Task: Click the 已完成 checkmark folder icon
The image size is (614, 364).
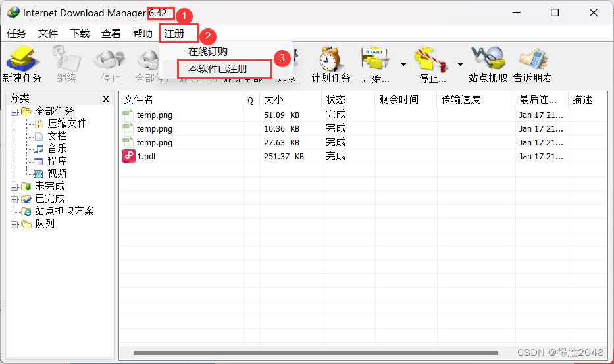Action: pyautogui.click(x=26, y=199)
